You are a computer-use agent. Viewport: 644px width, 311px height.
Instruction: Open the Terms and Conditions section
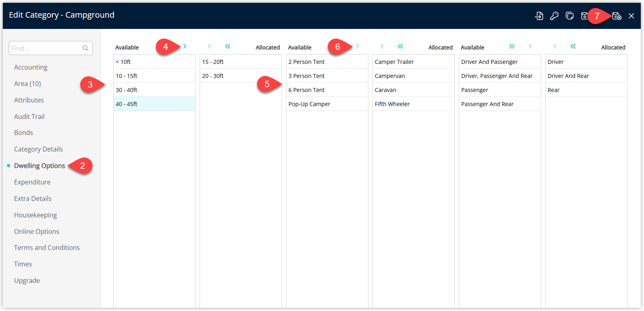point(47,248)
